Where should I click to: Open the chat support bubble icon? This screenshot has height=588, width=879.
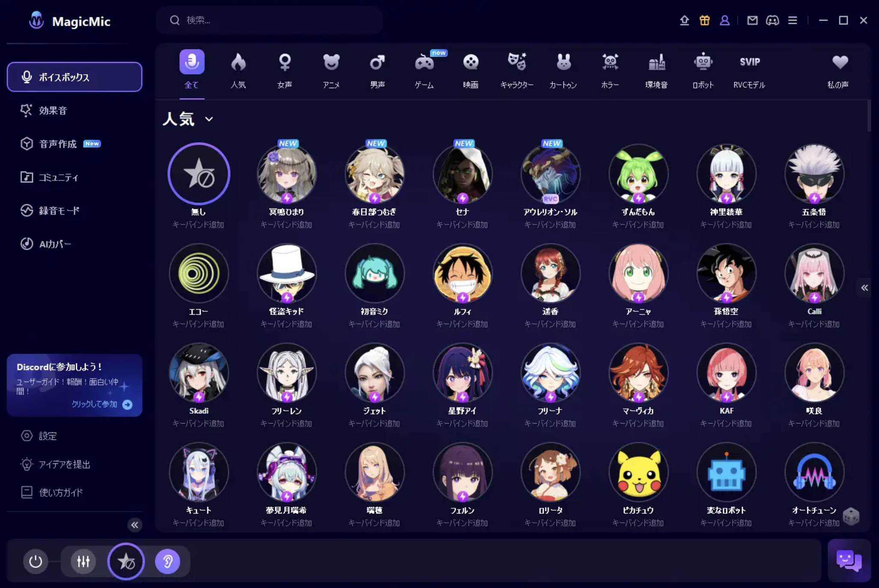(x=849, y=560)
